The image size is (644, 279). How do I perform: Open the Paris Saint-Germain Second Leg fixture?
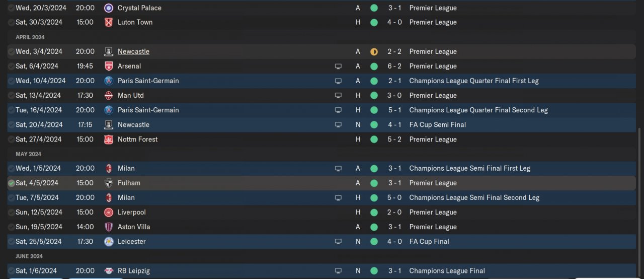(321, 110)
